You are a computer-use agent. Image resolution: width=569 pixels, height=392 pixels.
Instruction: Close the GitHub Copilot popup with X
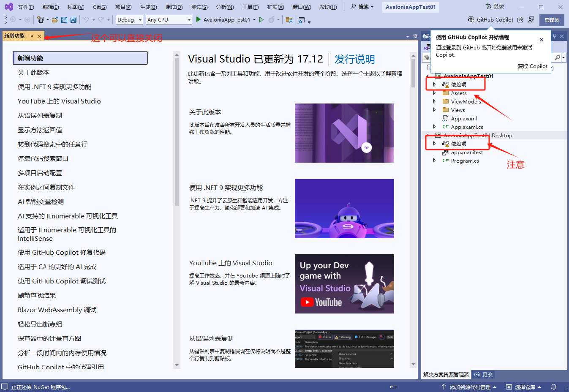pyautogui.click(x=542, y=40)
